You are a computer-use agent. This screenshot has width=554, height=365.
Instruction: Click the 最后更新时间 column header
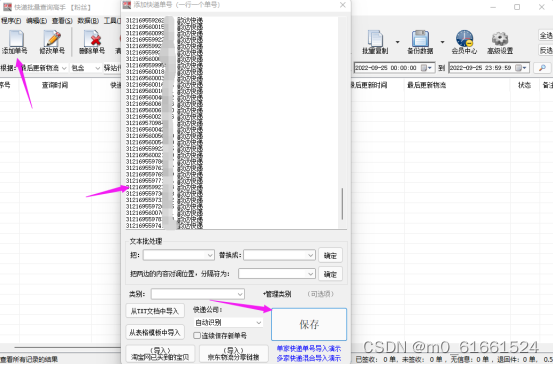pyautogui.click(x=369, y=85)
